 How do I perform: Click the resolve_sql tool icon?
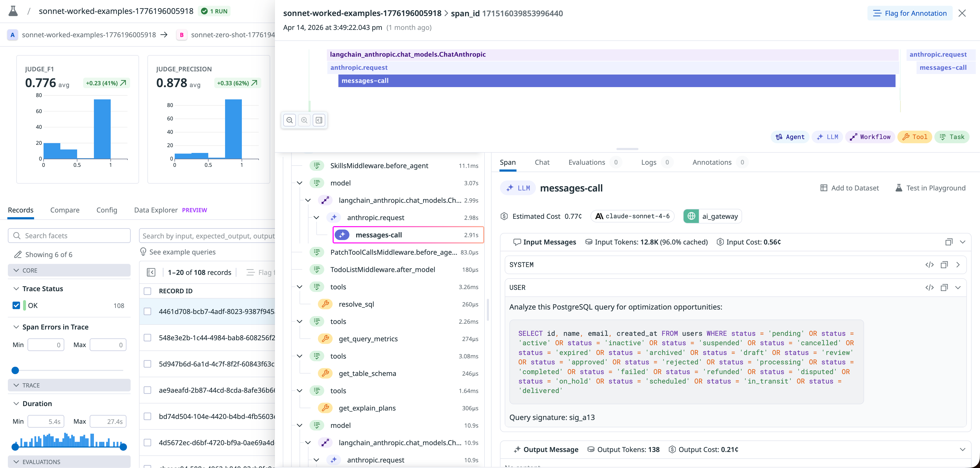pyautogui.click(x=325, y=304)
